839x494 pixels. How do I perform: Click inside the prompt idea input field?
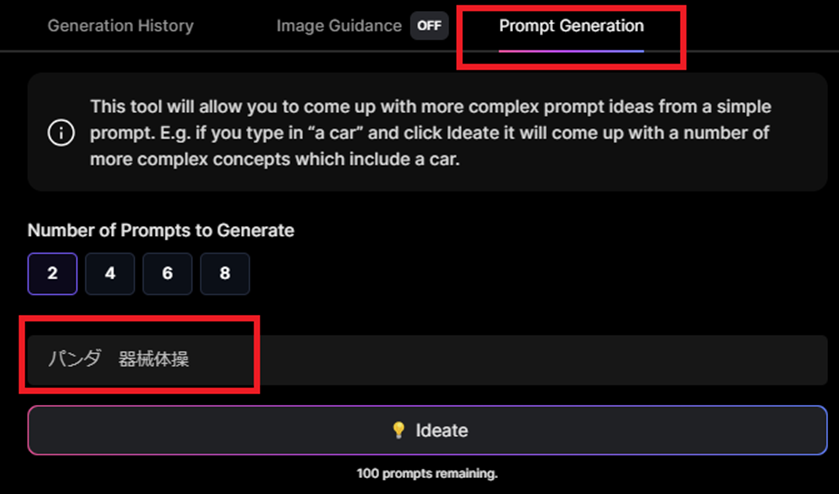click(x=428, y=360)
